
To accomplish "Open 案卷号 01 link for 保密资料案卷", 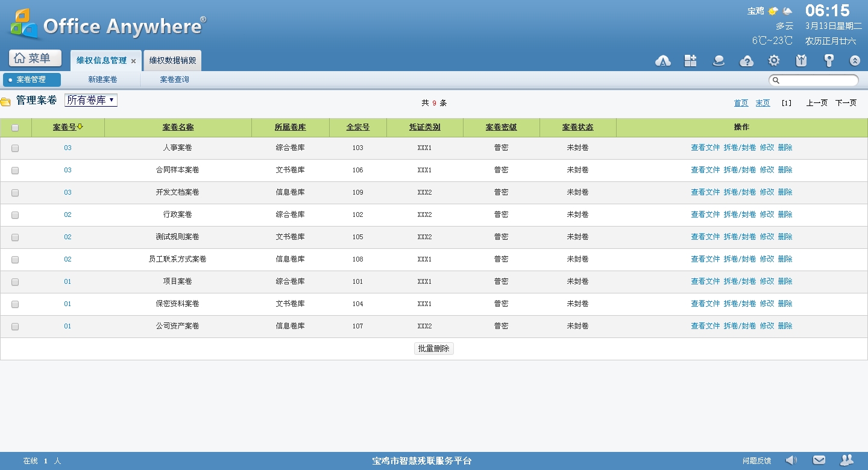I will tap(68, 304).
